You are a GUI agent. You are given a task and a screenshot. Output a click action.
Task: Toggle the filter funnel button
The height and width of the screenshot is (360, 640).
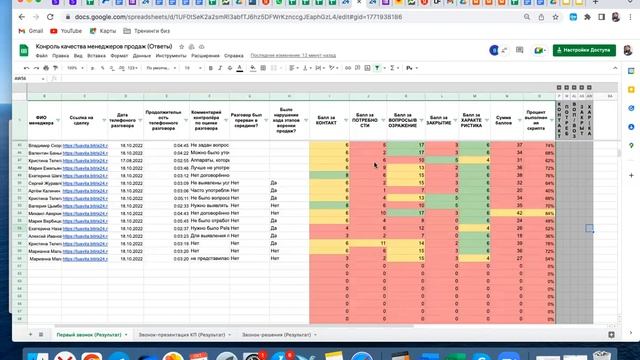tap(377, 68)
